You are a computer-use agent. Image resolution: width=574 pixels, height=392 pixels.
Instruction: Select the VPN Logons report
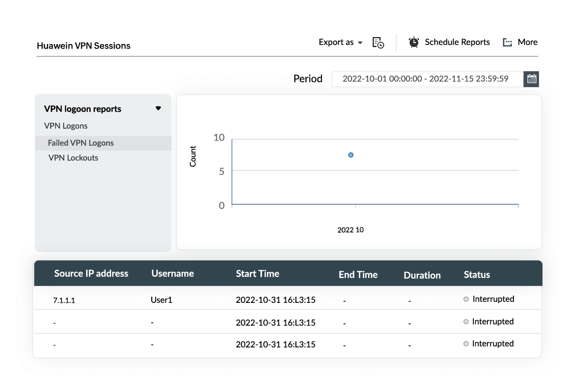(x=66, y=126)
